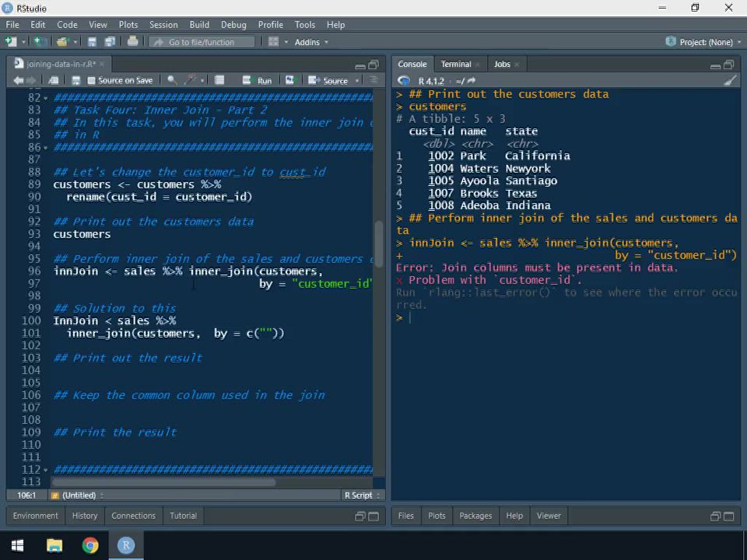Re-run previous code region icon
This screenshot has height=560, width=747.
pyautogui.click(x=289, y=80)
